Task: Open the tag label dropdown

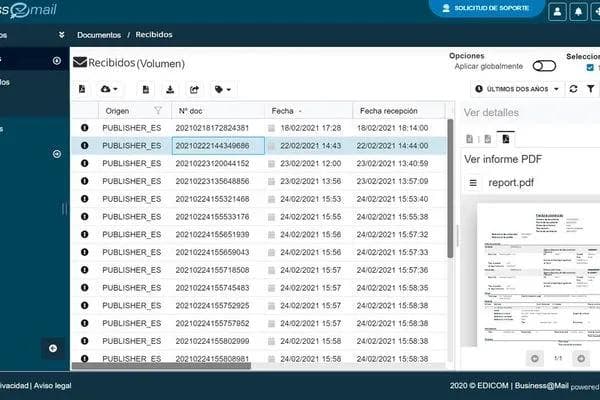Action: (223, 89)
